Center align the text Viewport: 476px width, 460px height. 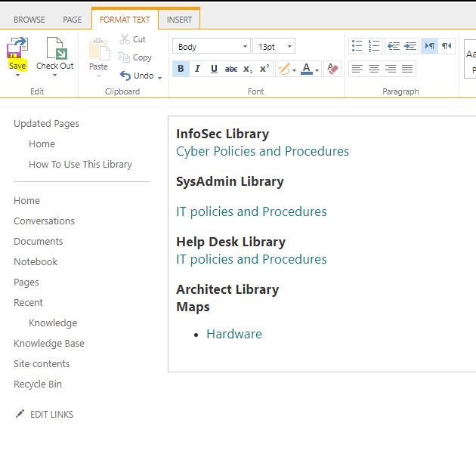tap(374, 69)
